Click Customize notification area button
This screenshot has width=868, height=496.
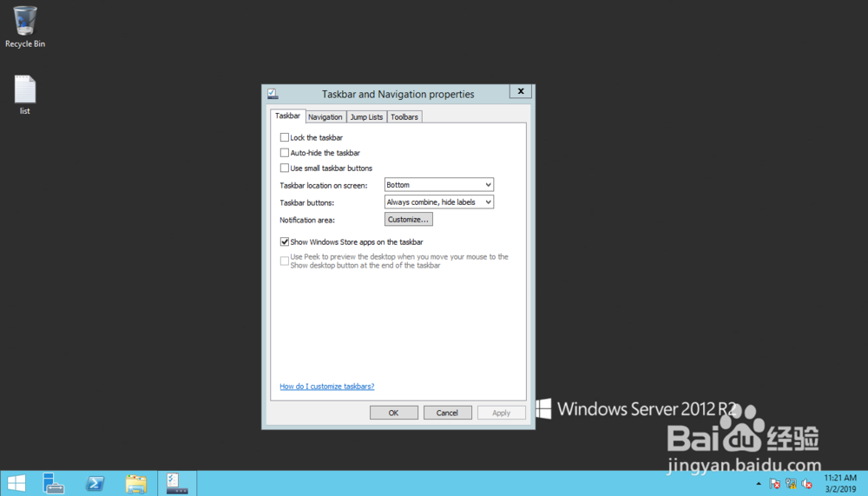click(409, 220)
